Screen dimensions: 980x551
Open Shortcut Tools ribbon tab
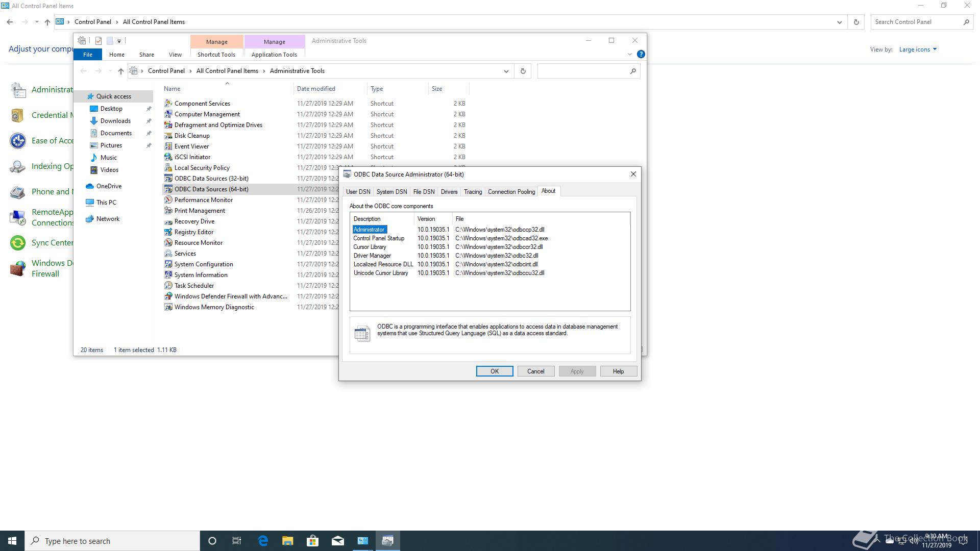(216, 55)
